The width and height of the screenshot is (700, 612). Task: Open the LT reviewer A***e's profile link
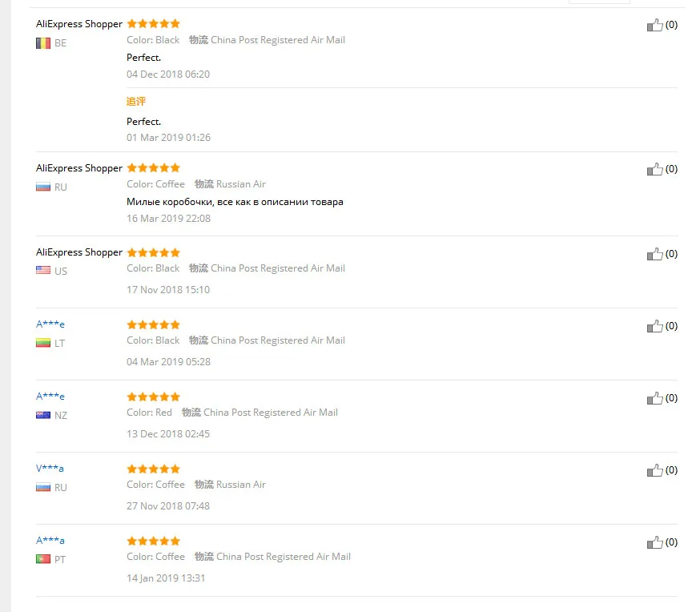(x=50, y=324)
